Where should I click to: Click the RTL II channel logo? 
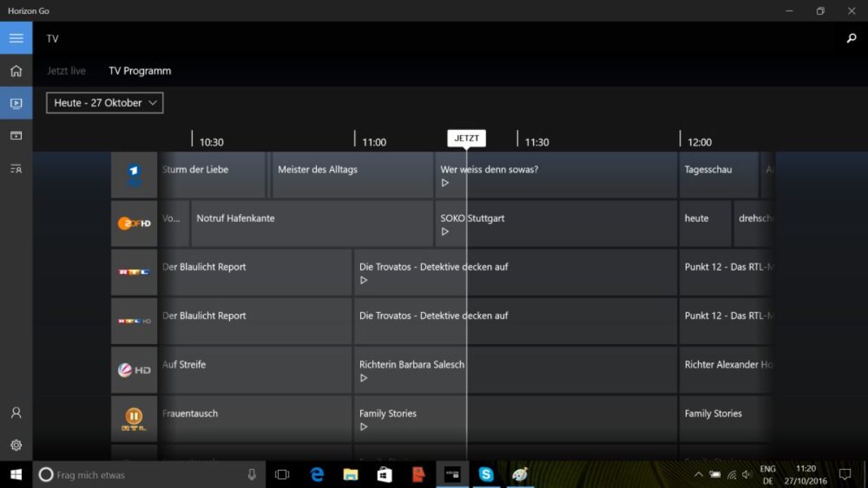point(134,419)
